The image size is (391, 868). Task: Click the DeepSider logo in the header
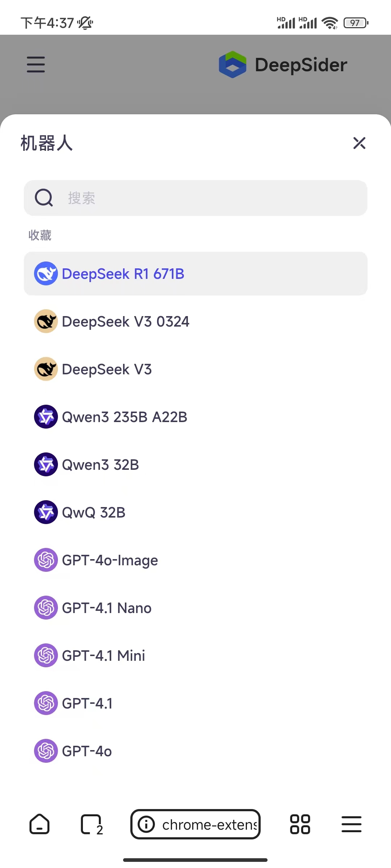click(x=283, y=64)
